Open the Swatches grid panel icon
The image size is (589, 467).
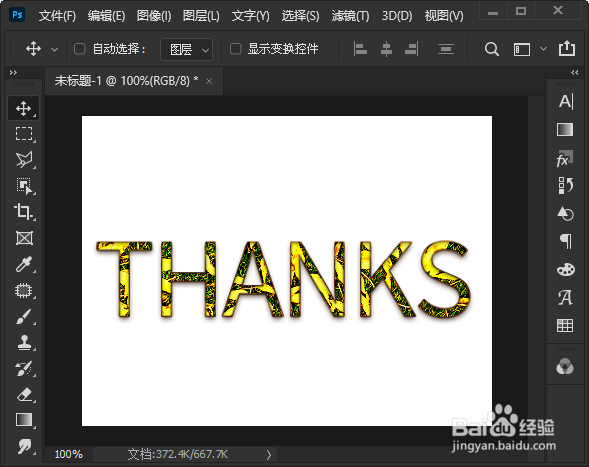pos(565,325)
